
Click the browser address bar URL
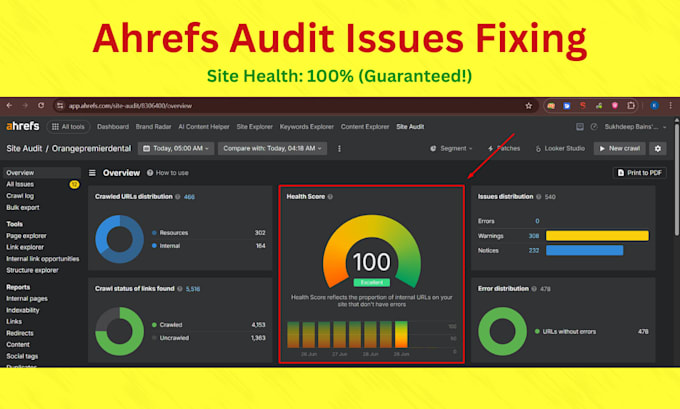[130, 106]
